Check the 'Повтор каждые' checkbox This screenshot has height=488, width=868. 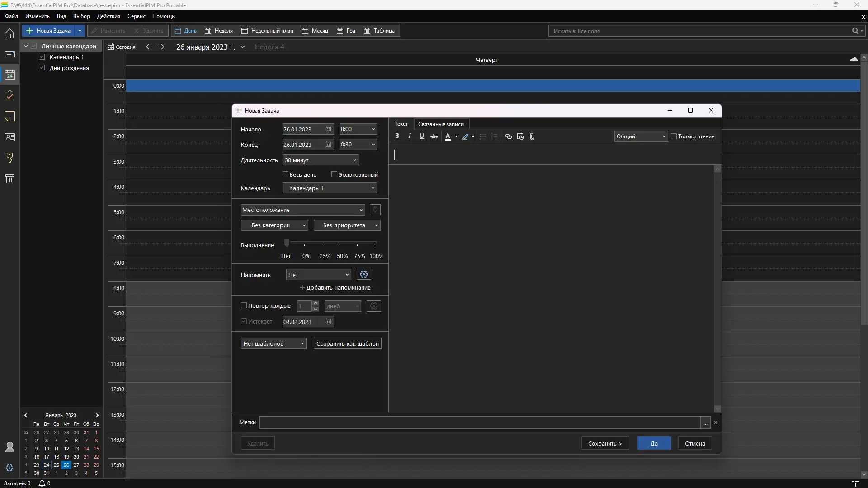pos(244,306)
